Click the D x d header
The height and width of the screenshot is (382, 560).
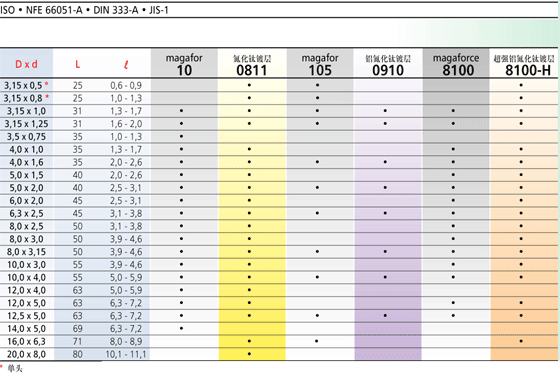click(x=26, y=64)
